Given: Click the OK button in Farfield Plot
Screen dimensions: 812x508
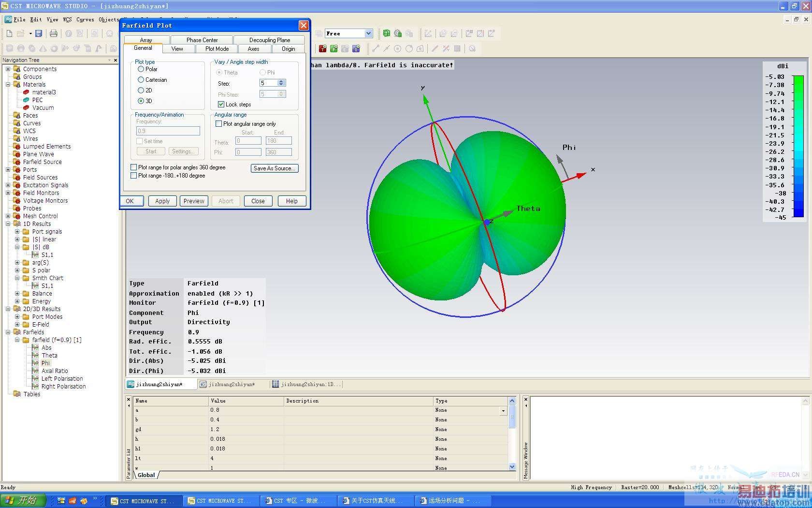Looking at the screenshot, I should [x=131, y=201].
